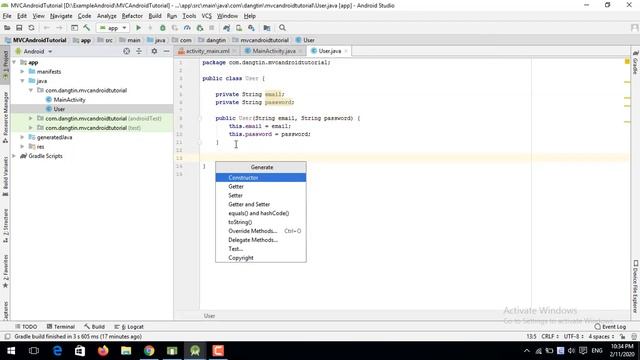Select Constructor in Generate menu

[x=261, y=178]
